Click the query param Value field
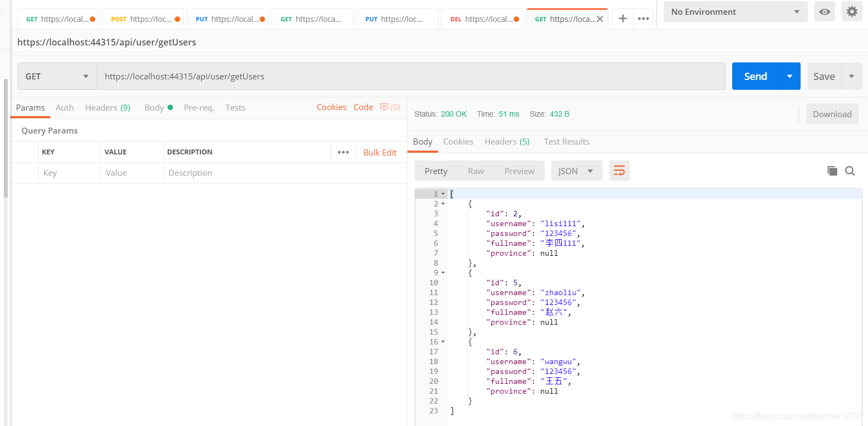Viewport: 868px width, 426px height. [132, 173]
